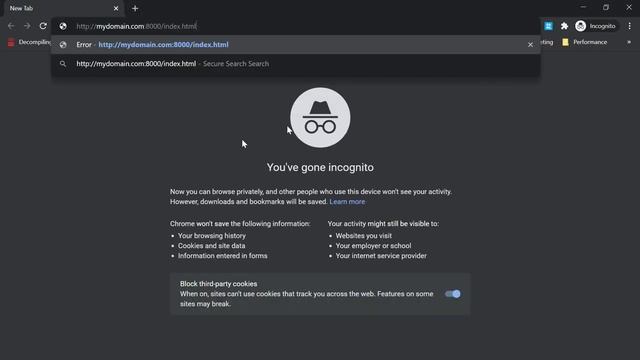Click the "Your internet service provider" list item
This screenshot has height=360, width=640.
[x=381, y=256]
